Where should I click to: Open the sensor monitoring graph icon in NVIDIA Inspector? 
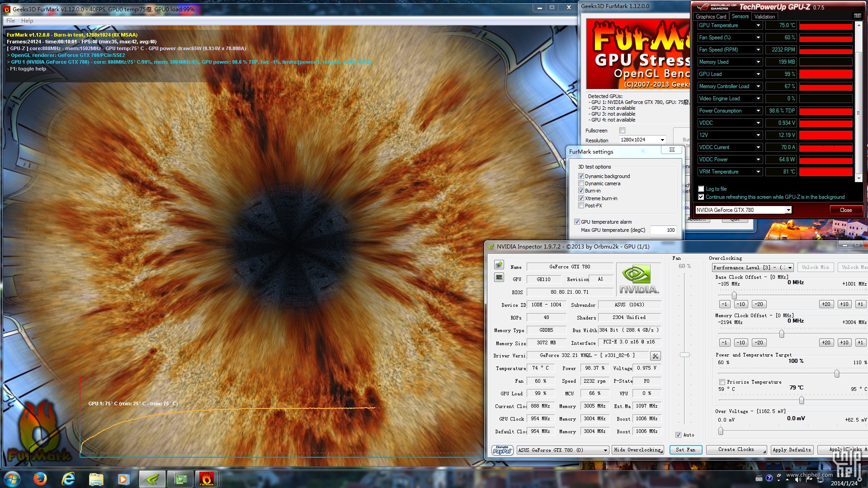pyautogui.click(x=499, y=277)
